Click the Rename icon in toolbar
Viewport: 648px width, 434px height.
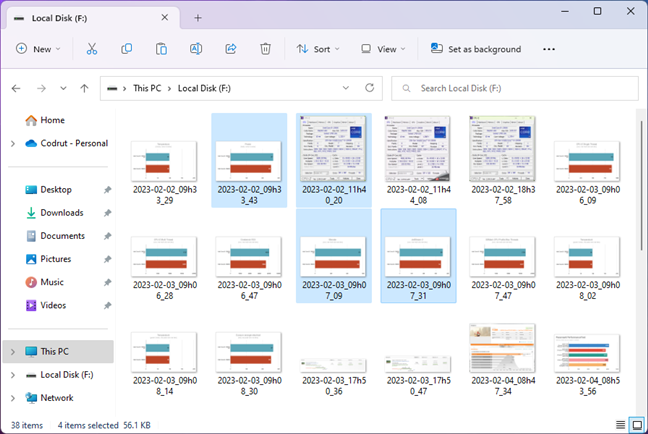[197, 48]
